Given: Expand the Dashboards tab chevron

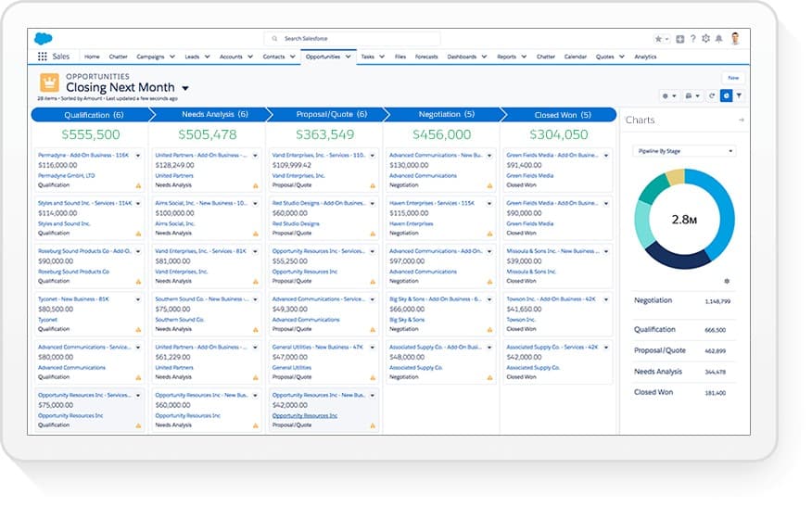Looking at the screenshot, I should click(x=484, y=57).
